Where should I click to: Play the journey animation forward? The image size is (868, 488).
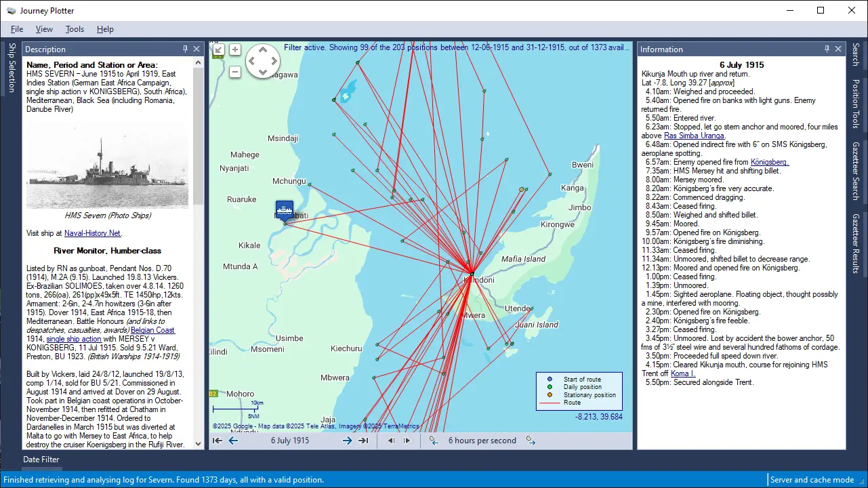point(407,441)
